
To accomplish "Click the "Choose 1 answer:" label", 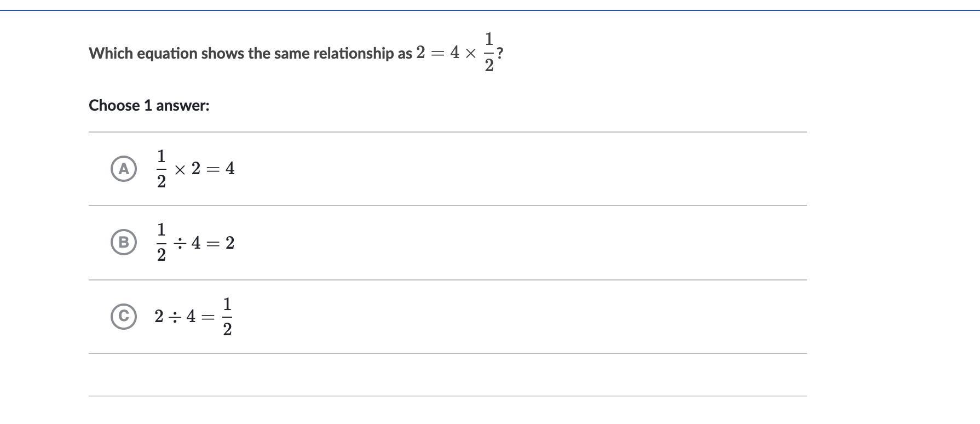I will point(149,105).
